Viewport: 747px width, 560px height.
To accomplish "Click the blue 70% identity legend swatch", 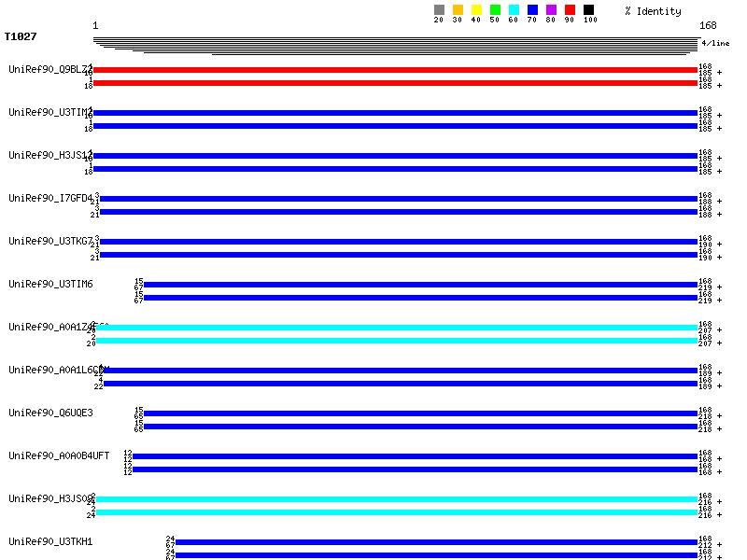I will coord(532,10).
